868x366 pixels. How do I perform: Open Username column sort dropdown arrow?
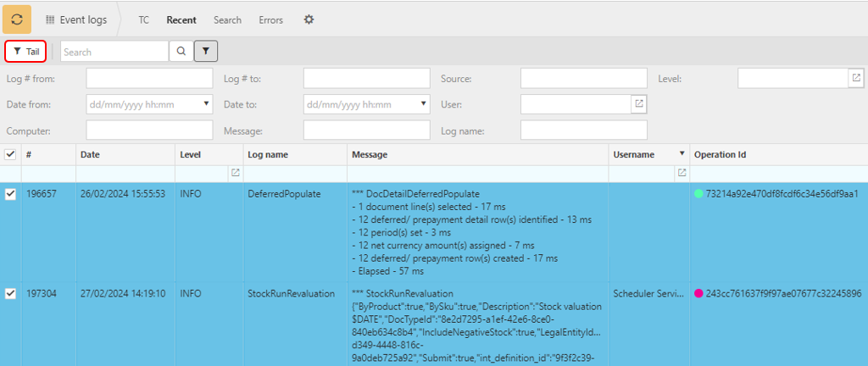(x=682, y=154)
